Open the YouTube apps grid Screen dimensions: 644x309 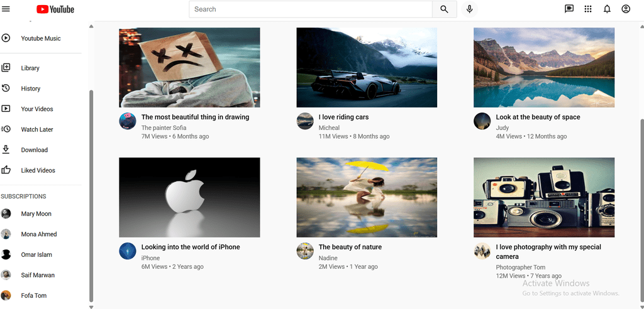click(x=588, y=9)
